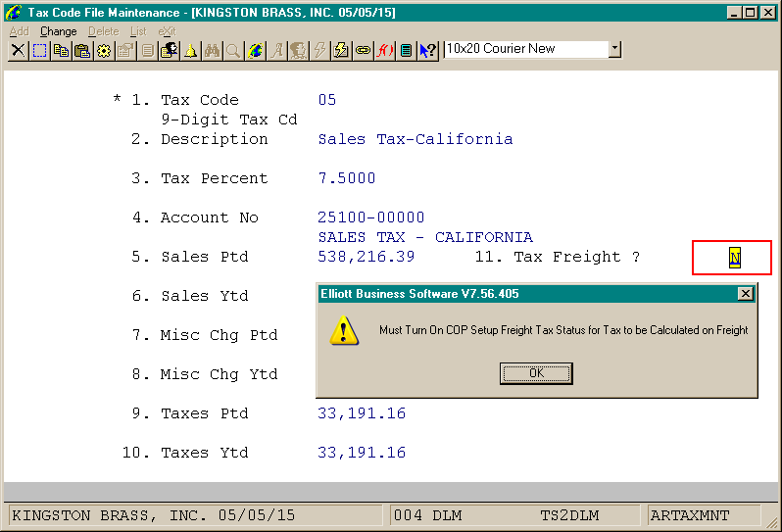Image resolution: width=782 pixels, height=532 pixels.
Task: Click the Paste clipboard toolbar icon
Action: 82,50
